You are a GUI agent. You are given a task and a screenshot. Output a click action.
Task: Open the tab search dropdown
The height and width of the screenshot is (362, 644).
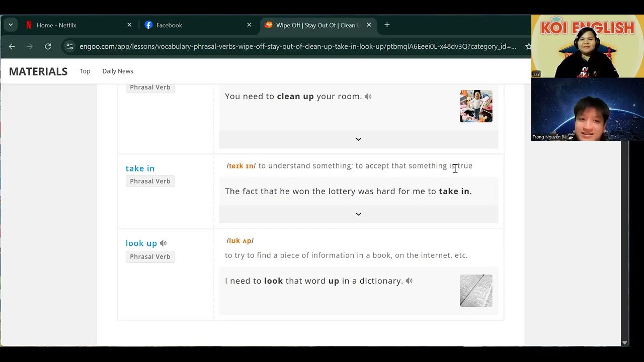(11, 25)
